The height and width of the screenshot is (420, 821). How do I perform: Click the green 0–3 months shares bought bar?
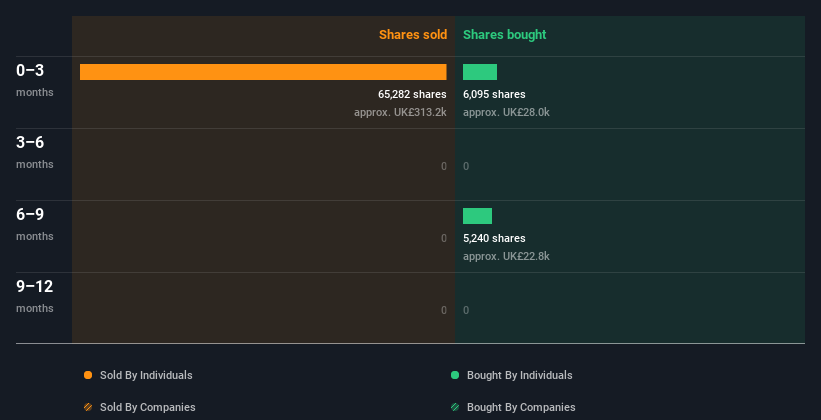pyautogui.click(x=480, y=72)
